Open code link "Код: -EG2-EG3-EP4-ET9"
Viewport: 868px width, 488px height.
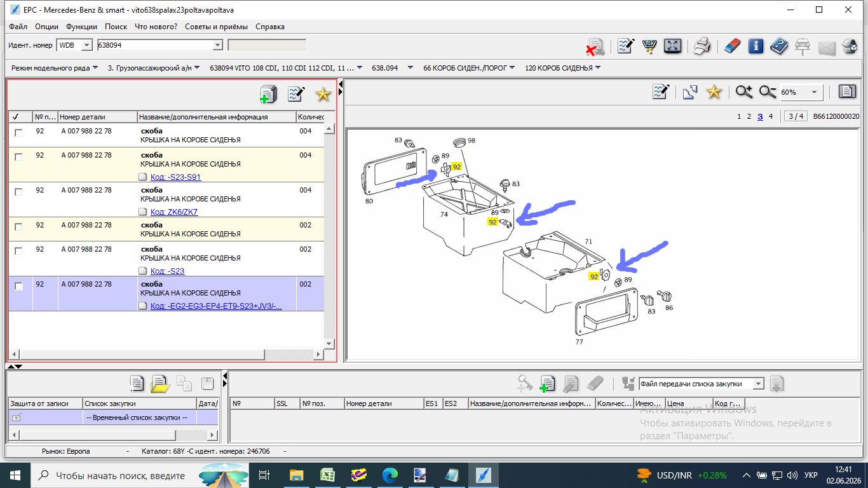tap(216, 306)
